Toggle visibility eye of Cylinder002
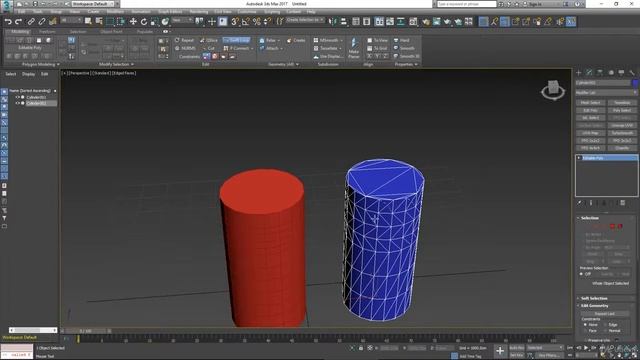Viewport: 640px width, 360px height. (18, 103)
